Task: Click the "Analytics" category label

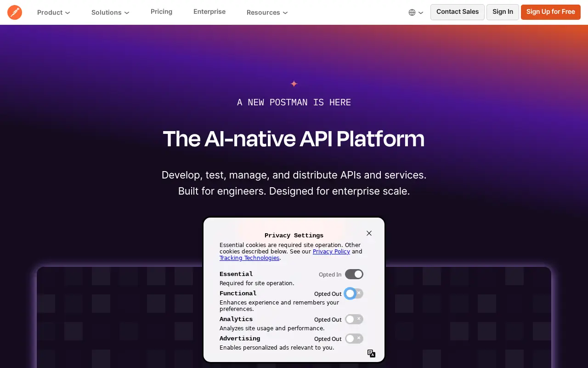Action: pyautogui.click(x=236, y=319)
